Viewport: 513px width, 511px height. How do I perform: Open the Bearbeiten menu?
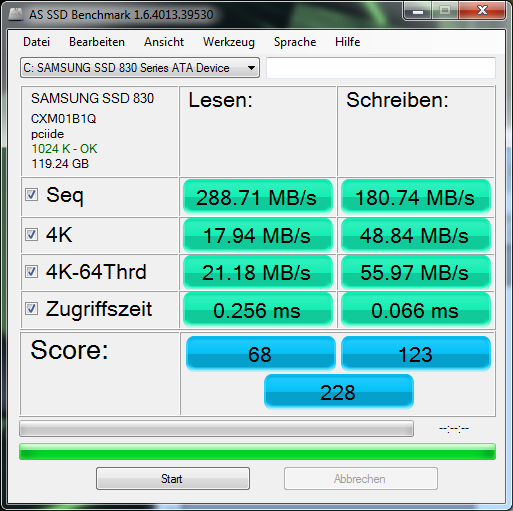(97, 42)
